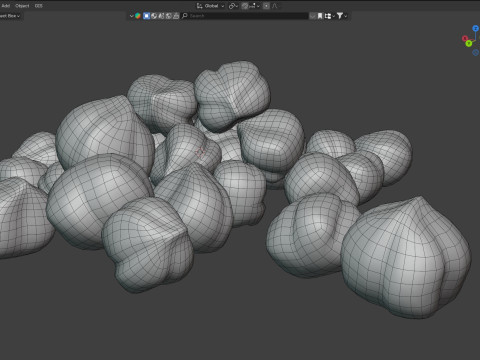Open the Object menu
480x360 pixels.
[22, 6]
